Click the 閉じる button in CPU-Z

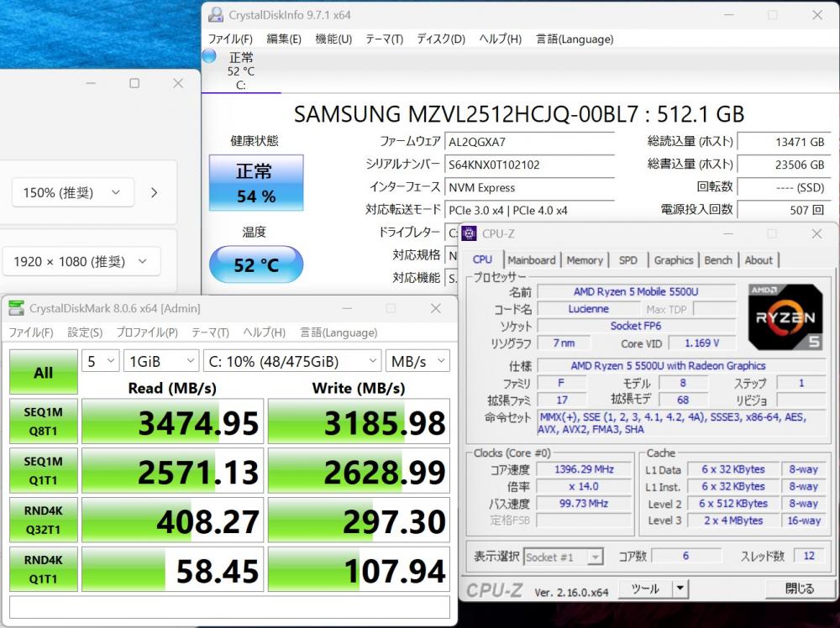(x=800, y=589)
